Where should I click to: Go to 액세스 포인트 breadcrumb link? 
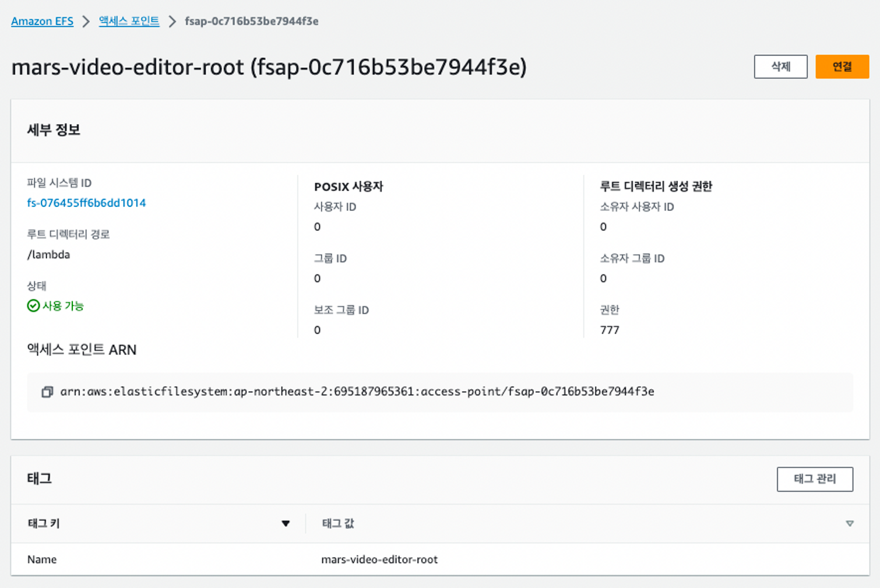coord(129,21)
